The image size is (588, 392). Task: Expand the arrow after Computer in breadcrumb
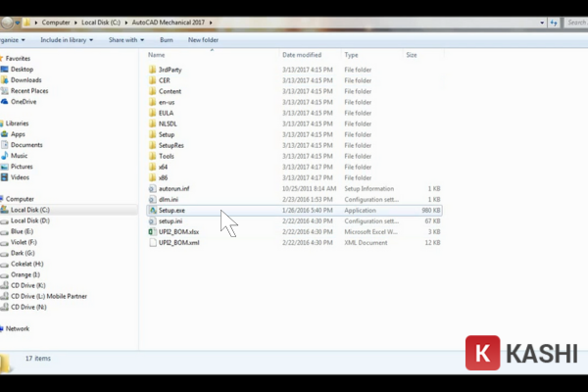click(x=75, y=23)
